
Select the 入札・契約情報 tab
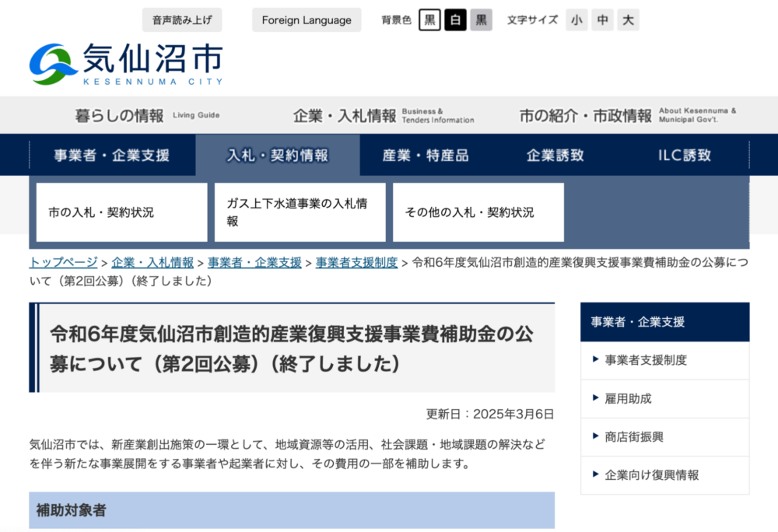point(278,156)
